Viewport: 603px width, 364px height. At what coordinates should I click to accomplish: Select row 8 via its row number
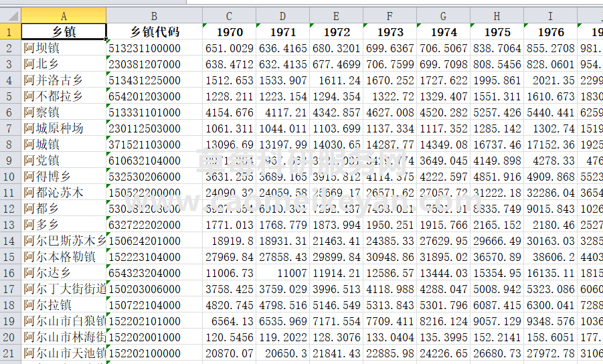click(10, 144)
